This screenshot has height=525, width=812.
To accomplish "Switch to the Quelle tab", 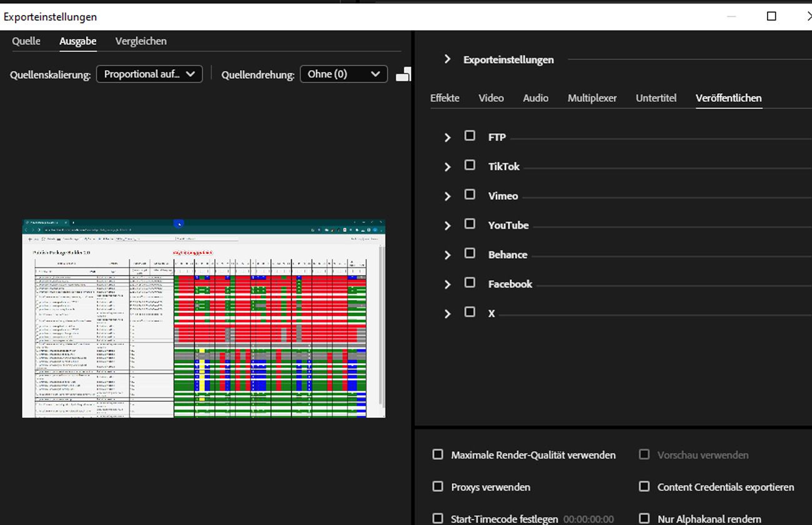I will click(x=26, y=41).
